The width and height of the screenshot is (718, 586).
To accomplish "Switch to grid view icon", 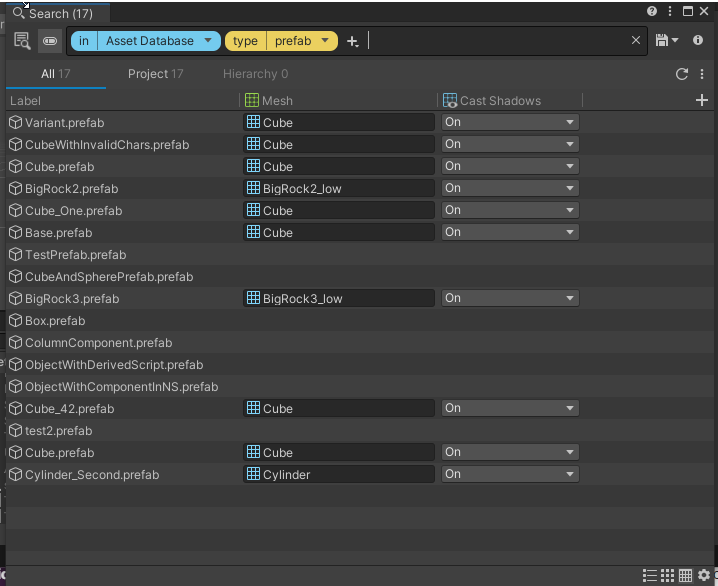I will tap(667, 575).
